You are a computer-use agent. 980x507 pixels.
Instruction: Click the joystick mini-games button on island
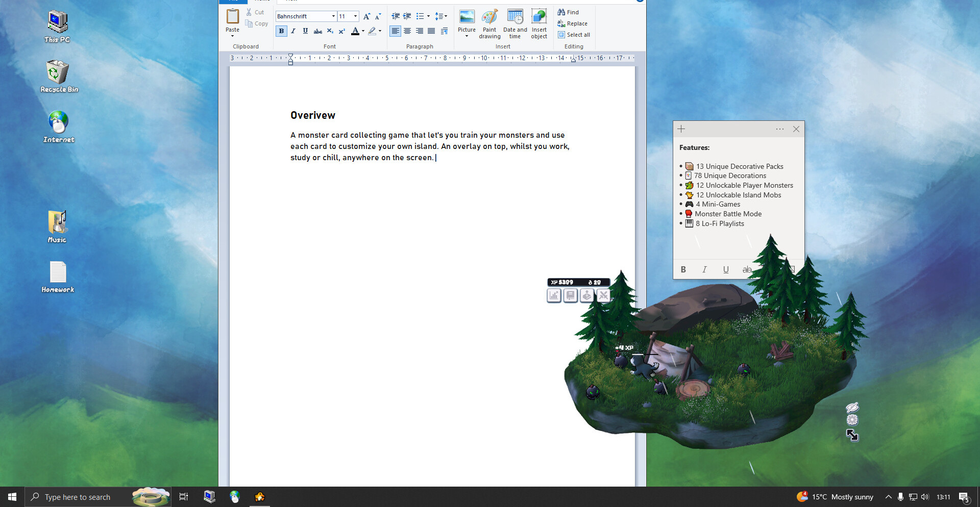coord(587,295)
